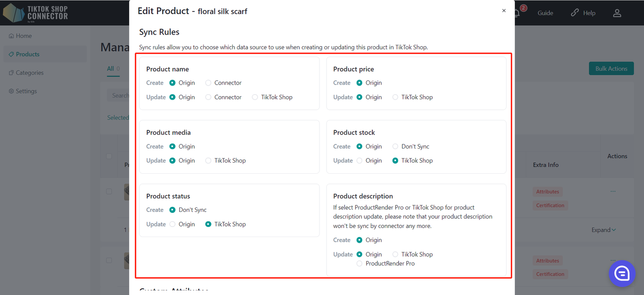The width and height of the screenshot is (644, 295).
Task: Toggle the select-all checkbox in table header
Action: coord(109,156)
